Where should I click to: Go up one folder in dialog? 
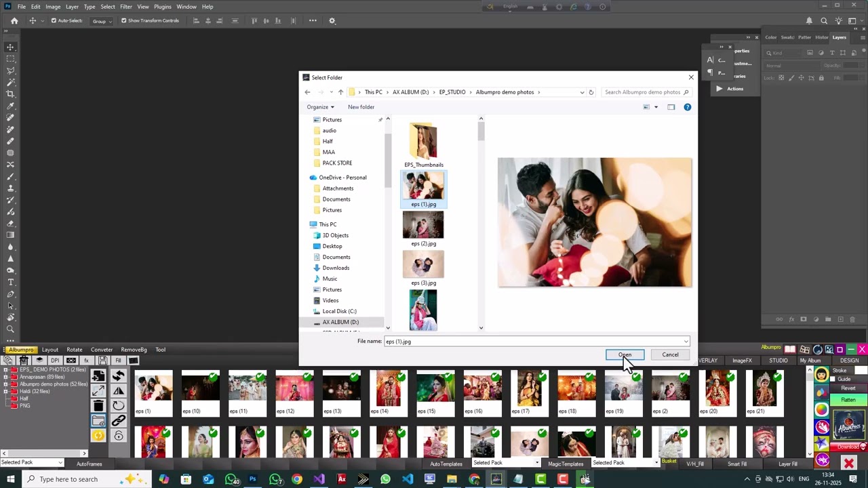click(x=340, y=92)
